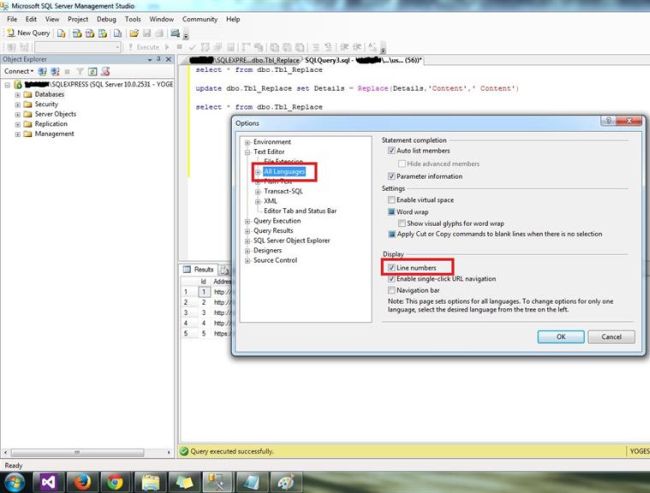Click the Execute button in query toolbar
This screenshot has width=650, height=493.
pyautogui.click(x=144, y=47)
